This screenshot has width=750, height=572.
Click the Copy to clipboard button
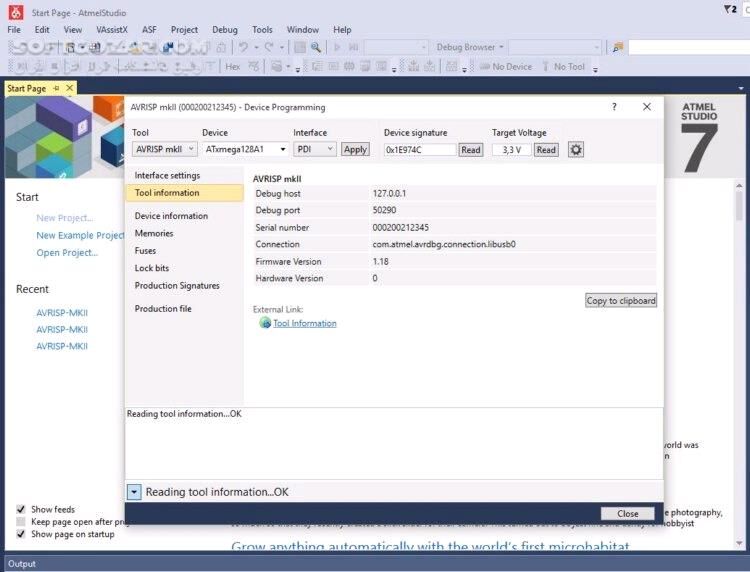621,300
